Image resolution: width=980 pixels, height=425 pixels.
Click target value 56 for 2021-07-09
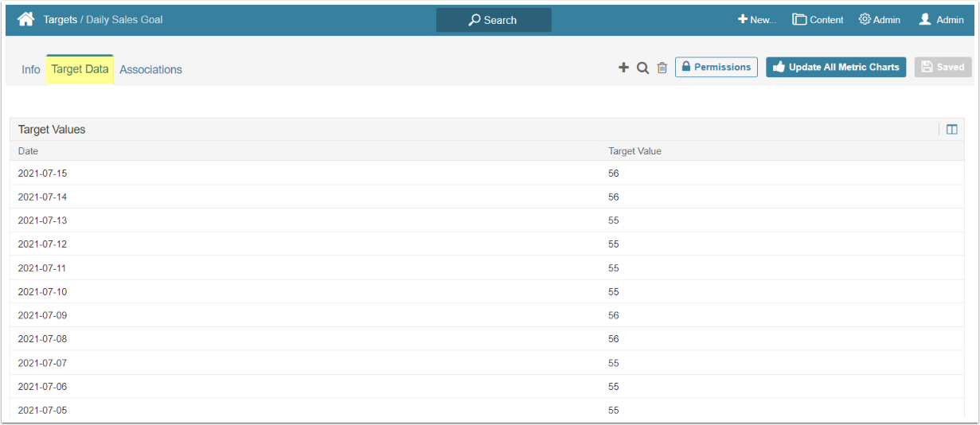point(614,315)
